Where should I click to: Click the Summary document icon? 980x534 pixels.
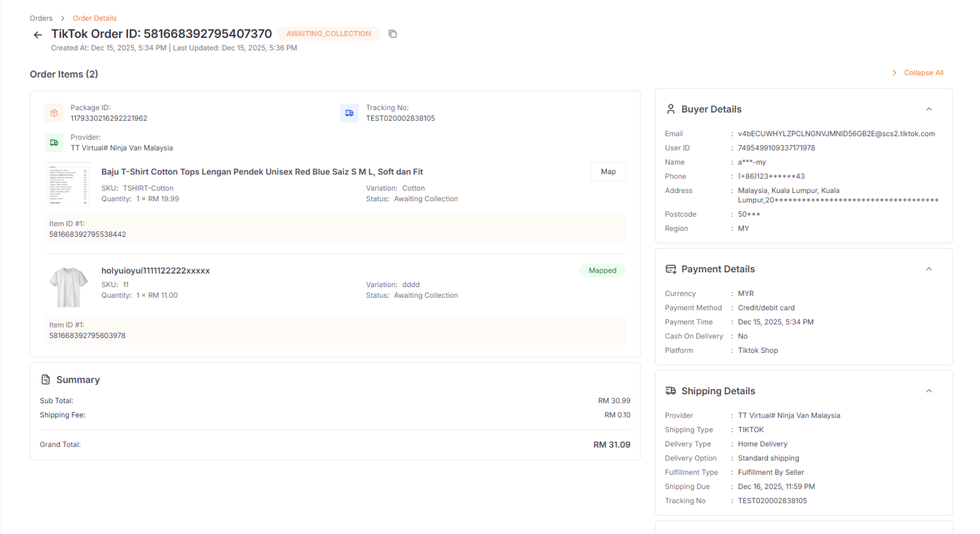click(46, 380)
